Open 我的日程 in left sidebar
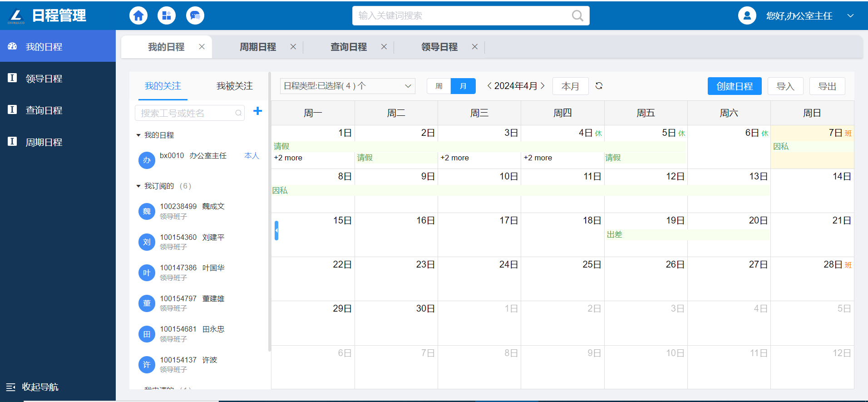 (58, 46)
